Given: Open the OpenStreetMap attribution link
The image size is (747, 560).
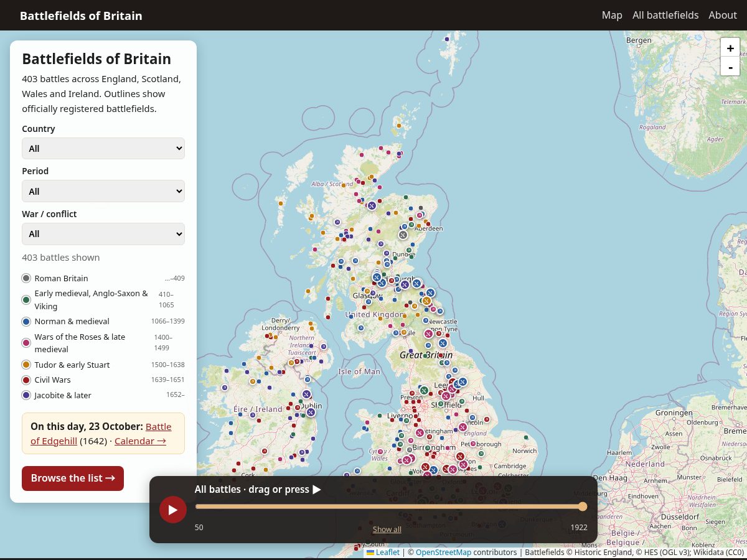Looking at the screenshot, I should point(443,552).
